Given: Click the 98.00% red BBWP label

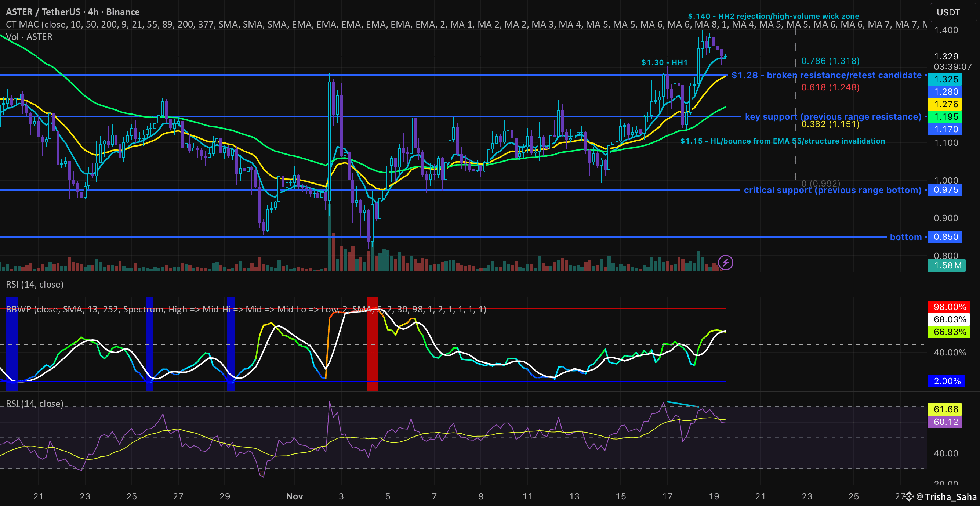Looking at the screenshot, I should 950,307.
